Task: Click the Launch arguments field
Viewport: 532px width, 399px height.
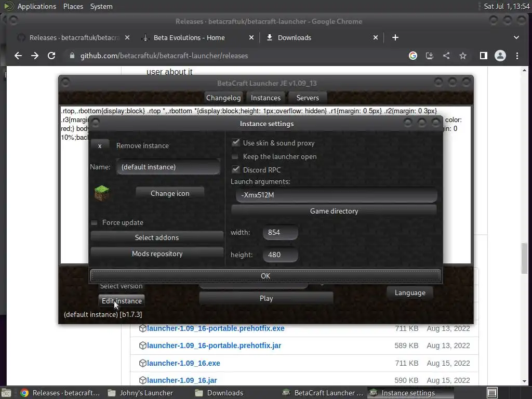Action: point(337,195)
